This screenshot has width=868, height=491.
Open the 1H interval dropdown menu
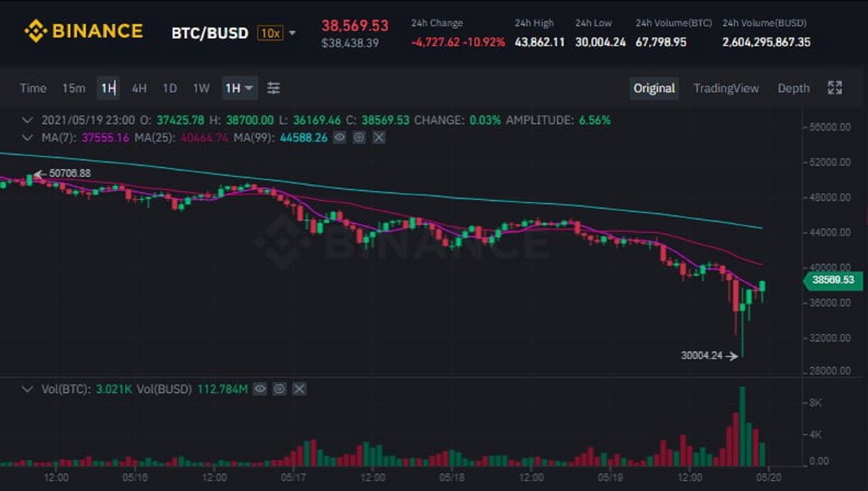(x=240, y=88)
